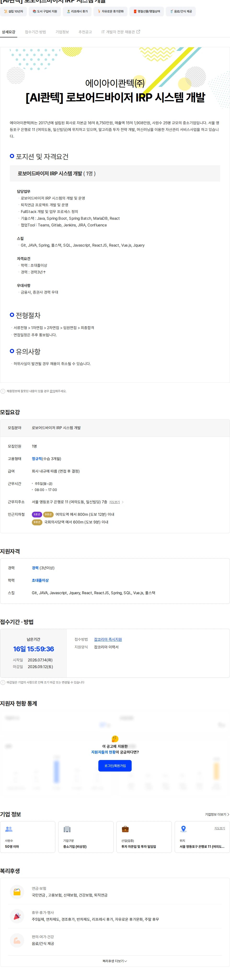The height and width of the screenshot is (980, 230).
Task: Click 50명 이하 employee count text
Action: pyautogui.click(x=12, y=847)
